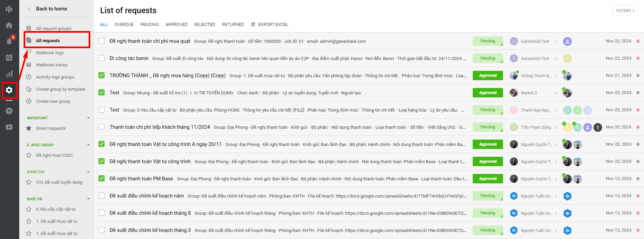Viewport: 644px width, 239px height.
Task: Expand chevron after Thanh Nga Ngu...
Action: tap(556, 110)
